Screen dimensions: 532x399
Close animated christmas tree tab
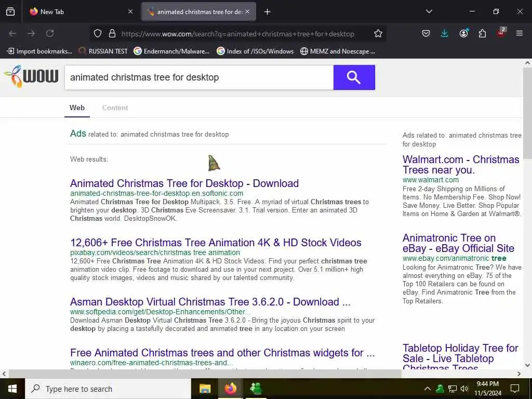coord(247,11)
